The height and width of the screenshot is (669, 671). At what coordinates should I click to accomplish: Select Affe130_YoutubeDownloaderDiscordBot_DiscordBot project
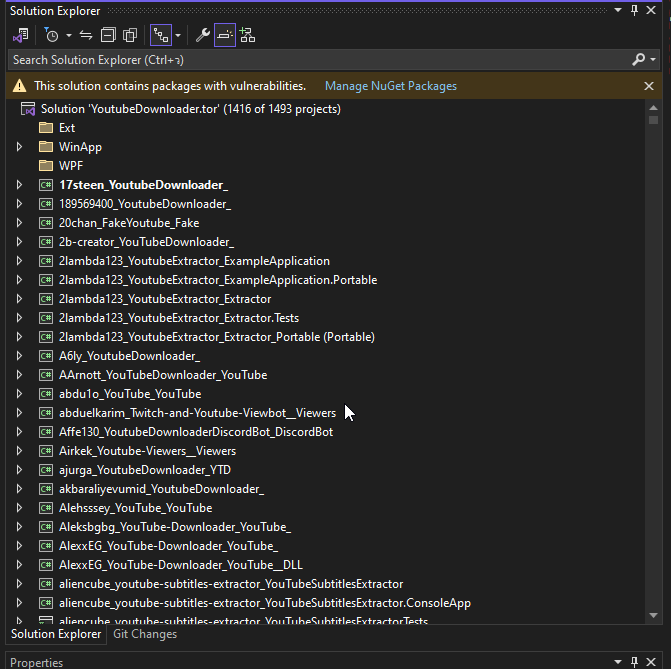[x=196, y=432]
